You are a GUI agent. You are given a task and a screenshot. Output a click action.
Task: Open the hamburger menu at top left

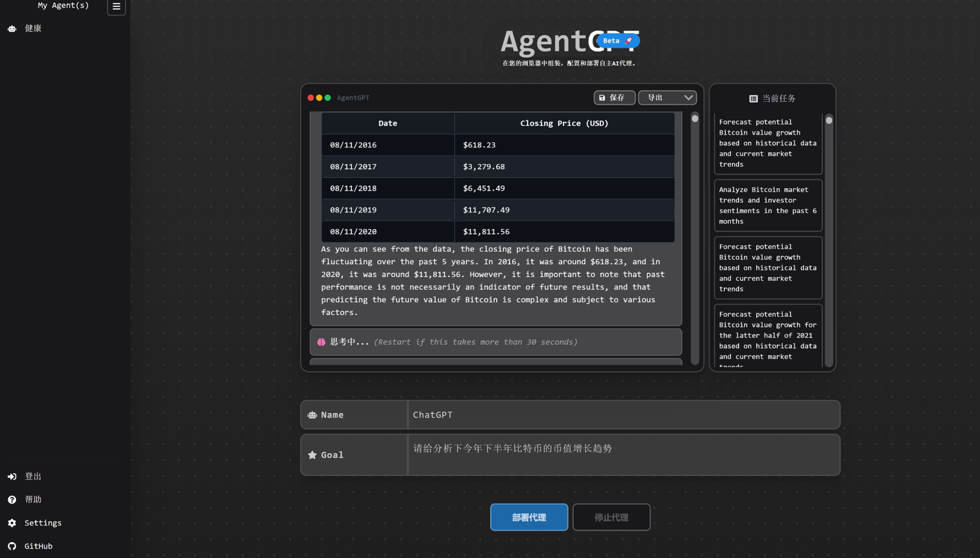coord(116,7)
